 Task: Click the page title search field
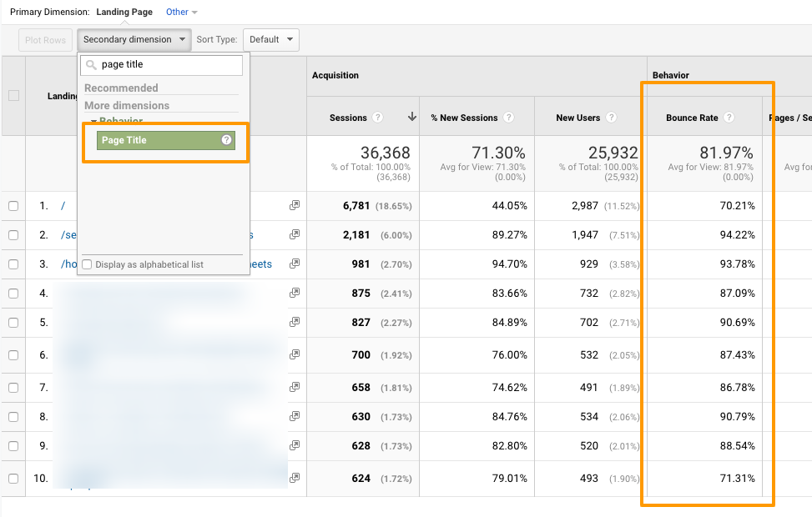[x=169, y=65]
